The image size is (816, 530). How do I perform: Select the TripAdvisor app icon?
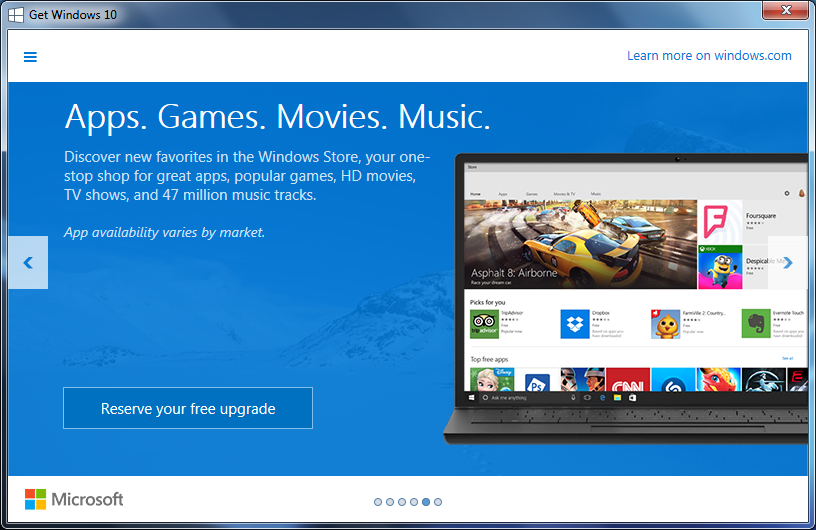click(x=484, y=324)
